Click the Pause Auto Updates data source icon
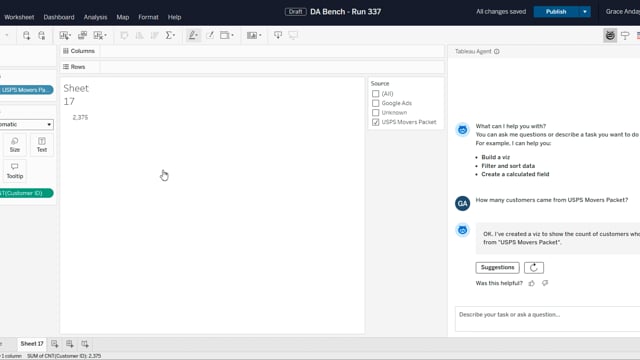 tap(42, 36)
